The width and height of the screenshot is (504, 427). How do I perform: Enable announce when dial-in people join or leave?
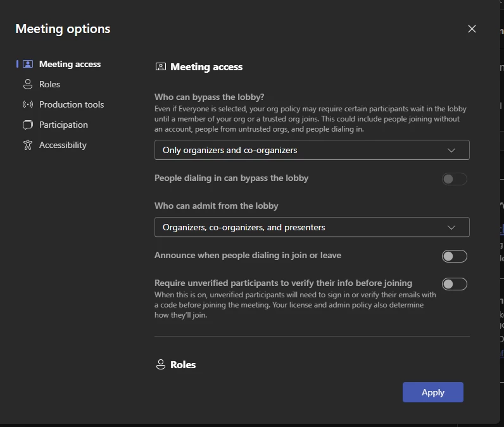tap(454, 256)
